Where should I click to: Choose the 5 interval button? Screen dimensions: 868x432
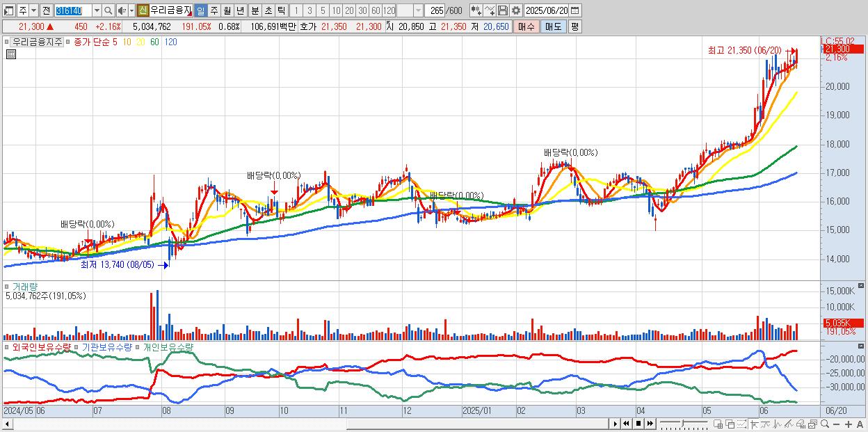(x=323, y=10)
